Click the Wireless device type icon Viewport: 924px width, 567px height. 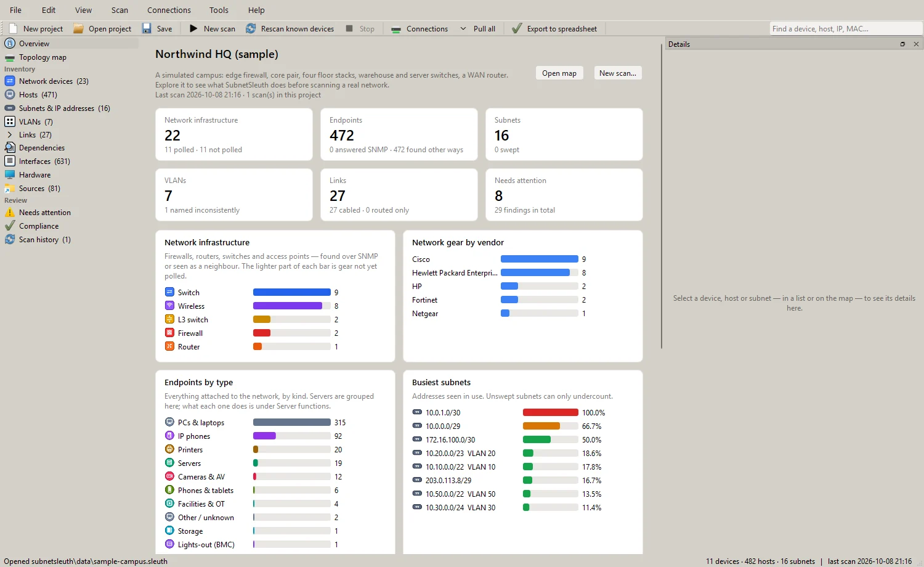point(169,306)
